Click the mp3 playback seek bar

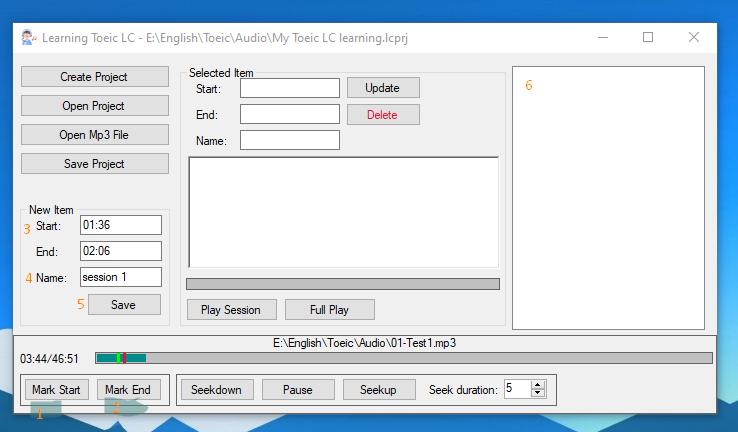(x=404, y=358)
